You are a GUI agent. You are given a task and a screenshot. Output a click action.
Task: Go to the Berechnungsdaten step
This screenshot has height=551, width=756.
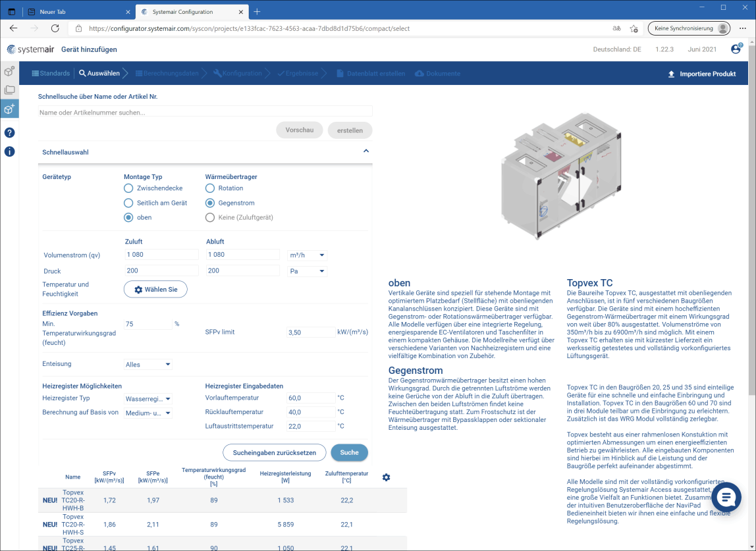tap(167, 73)
